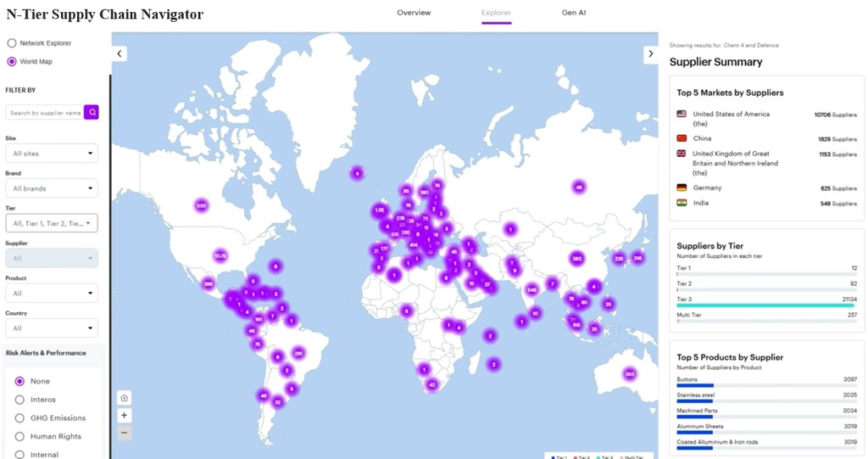Open the Site dropdown showing All sites
This screenshot has width=868, height=459.
click(x=52, y=154)
